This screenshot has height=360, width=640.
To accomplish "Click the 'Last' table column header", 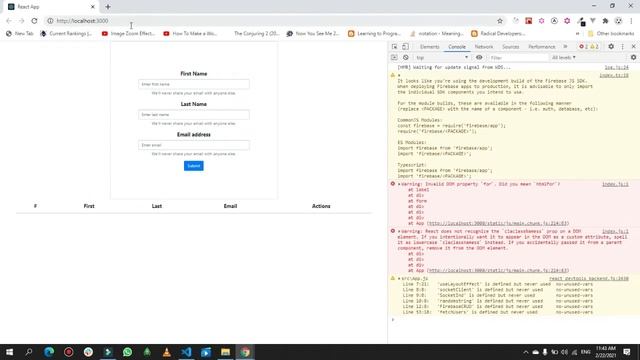I will (x=157, y=206).
